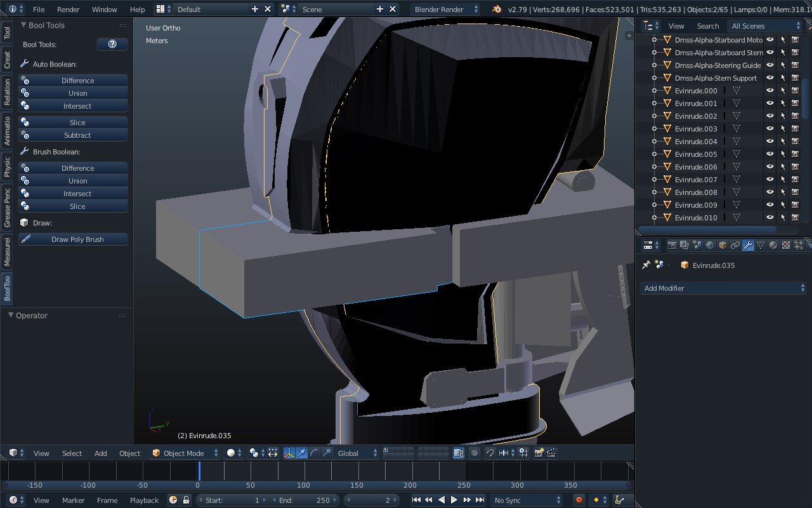Click the Draw Poly Brush button
The image size is (812, 508).
pyautogui.click(x=73, y=239)
